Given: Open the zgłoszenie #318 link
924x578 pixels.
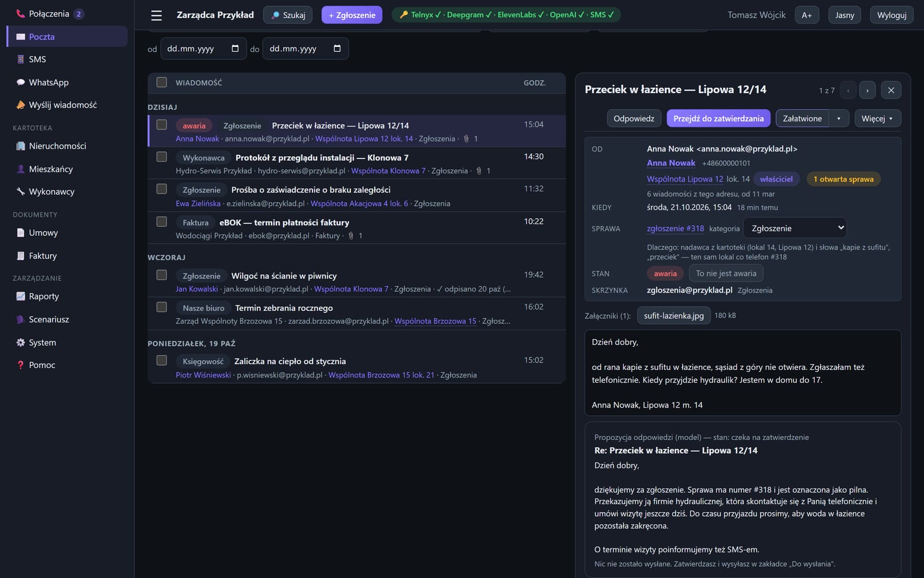Looking at the screenshot, I should pyautogui.click(x=675, y=229).
